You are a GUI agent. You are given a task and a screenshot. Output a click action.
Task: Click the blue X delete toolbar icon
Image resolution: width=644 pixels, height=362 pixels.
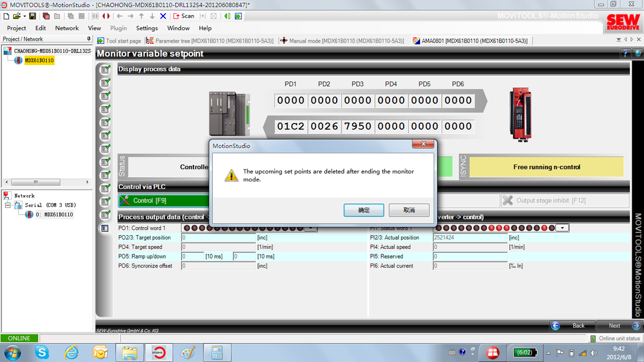coord(163,16)
